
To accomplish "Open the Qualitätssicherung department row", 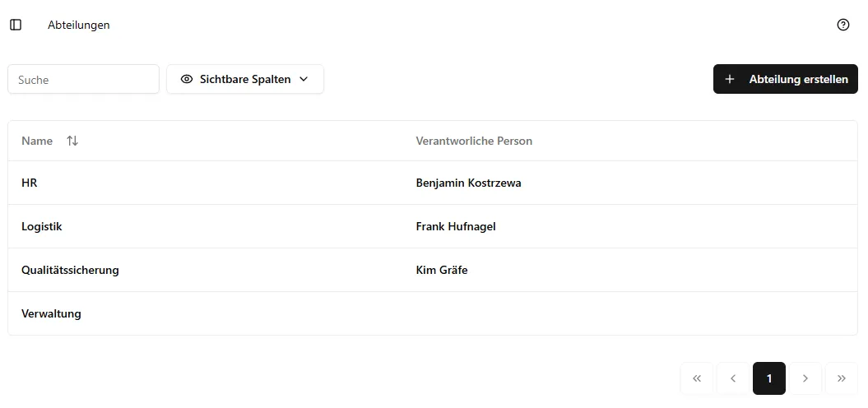I will click(x=70, y=270).
